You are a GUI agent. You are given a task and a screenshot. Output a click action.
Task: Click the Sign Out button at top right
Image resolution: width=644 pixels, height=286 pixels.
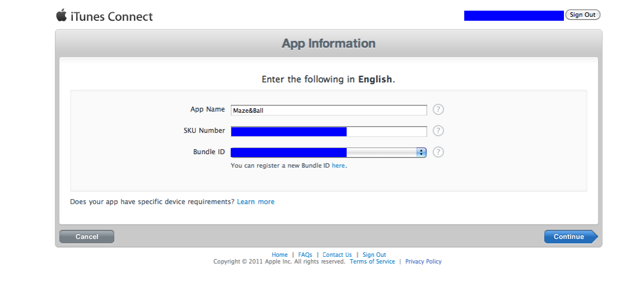point(583,15)
